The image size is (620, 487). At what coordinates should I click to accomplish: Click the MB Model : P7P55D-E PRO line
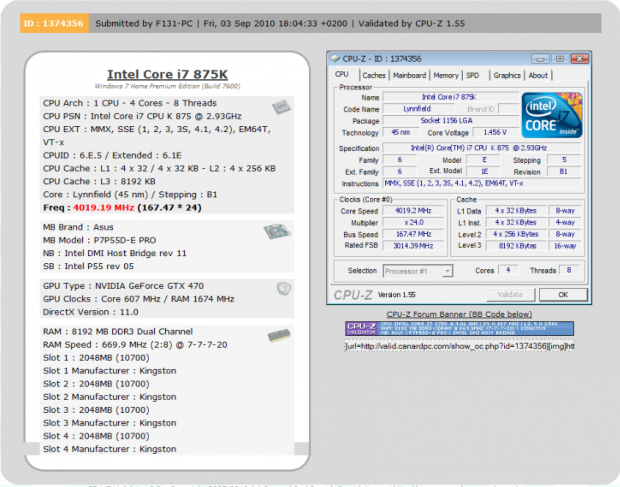(x=100, y=240)
